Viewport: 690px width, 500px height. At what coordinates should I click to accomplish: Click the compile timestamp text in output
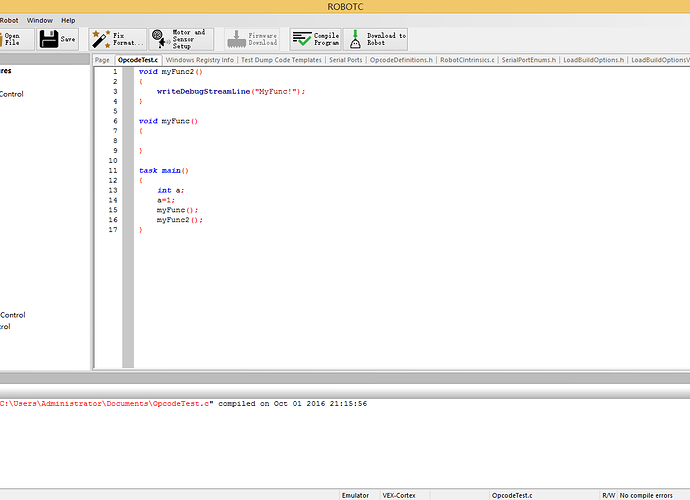pos(320,404)
